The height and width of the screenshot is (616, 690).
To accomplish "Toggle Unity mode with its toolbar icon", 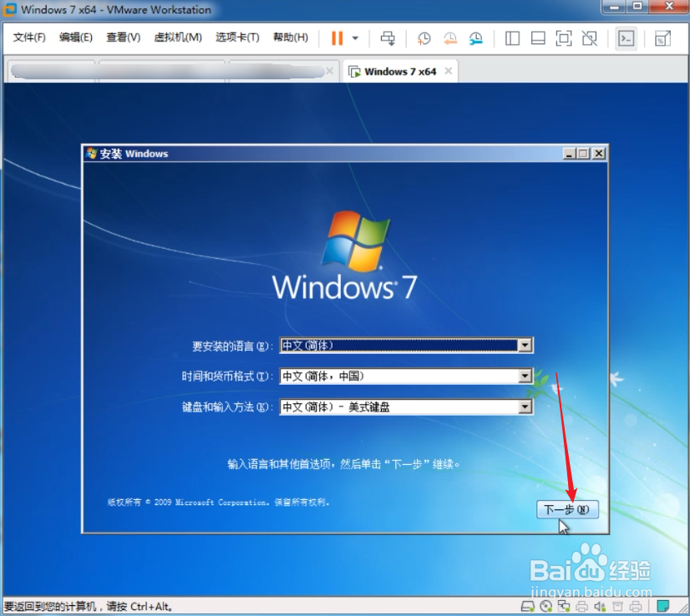I will pos(590,38).
